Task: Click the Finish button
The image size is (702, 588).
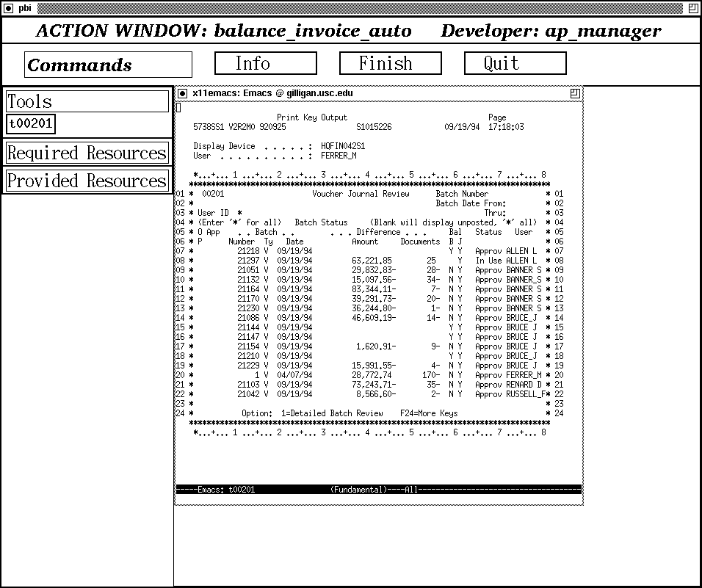Action: click(x=391, y=63)
